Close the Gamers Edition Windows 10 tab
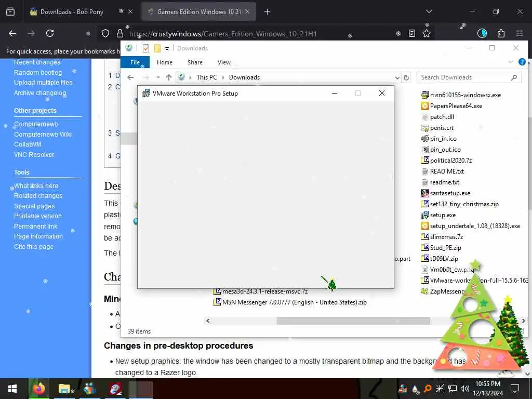 coord(247,11)
